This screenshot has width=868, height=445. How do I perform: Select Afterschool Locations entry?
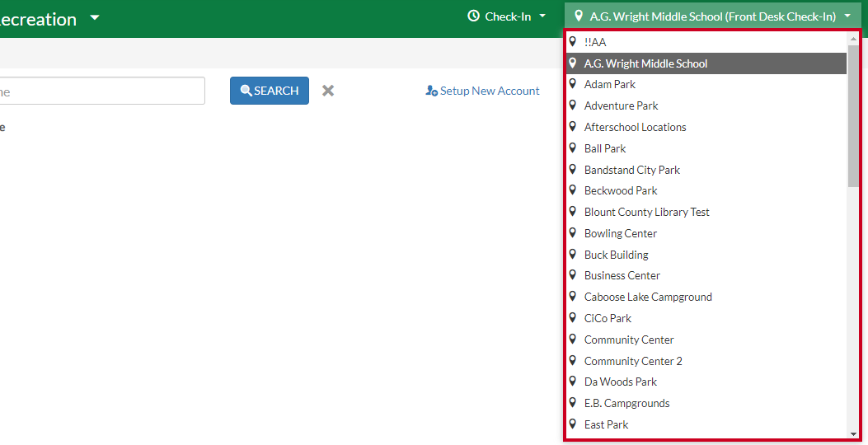click(x=706, y=127)
